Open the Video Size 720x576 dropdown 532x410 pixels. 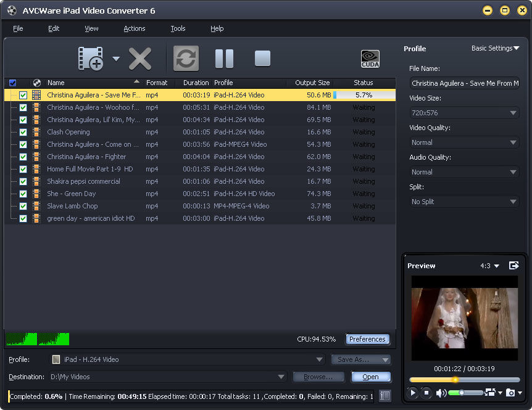tap(465, 113)
